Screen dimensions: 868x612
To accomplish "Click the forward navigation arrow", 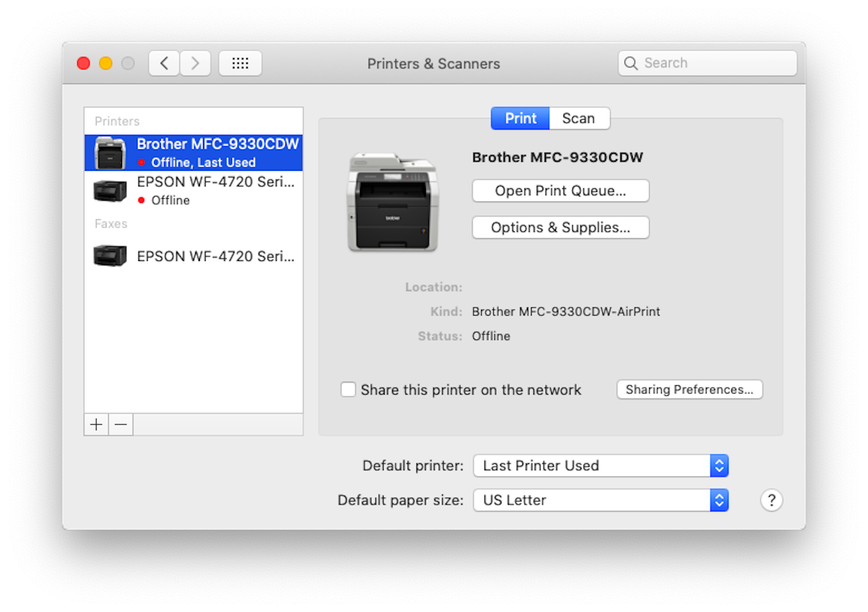I will tap(195, 63).
